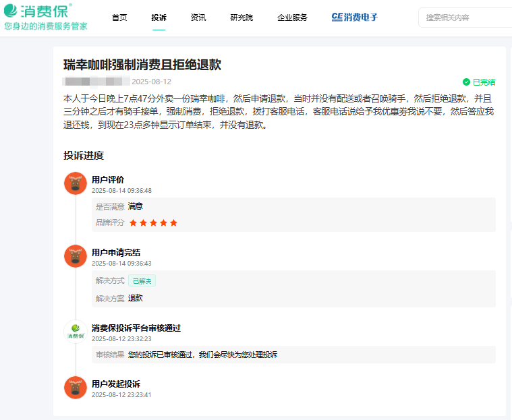512x420 pixels.
Task: Click the 瑞幸咖啡 link in complaint text
Action: (208, 98)
